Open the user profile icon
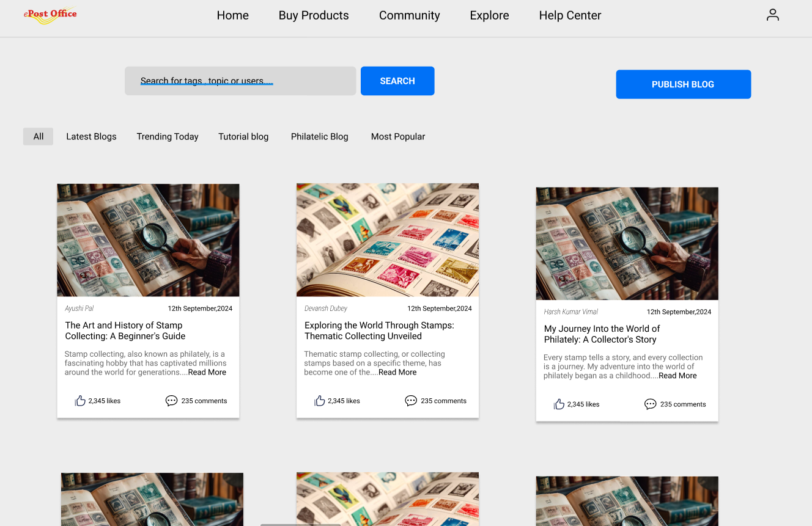 click(773, 15)
